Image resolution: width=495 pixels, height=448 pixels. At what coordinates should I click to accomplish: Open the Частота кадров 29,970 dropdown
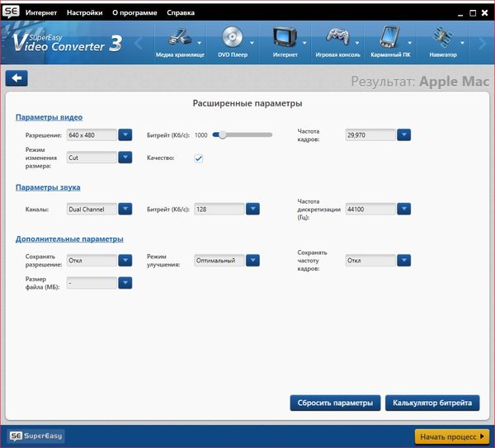[404, 134]
